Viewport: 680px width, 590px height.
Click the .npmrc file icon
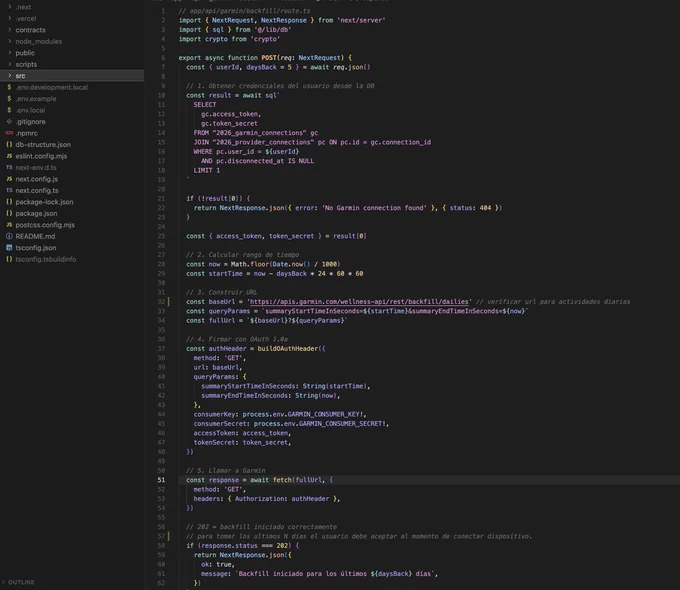[9, 133]
